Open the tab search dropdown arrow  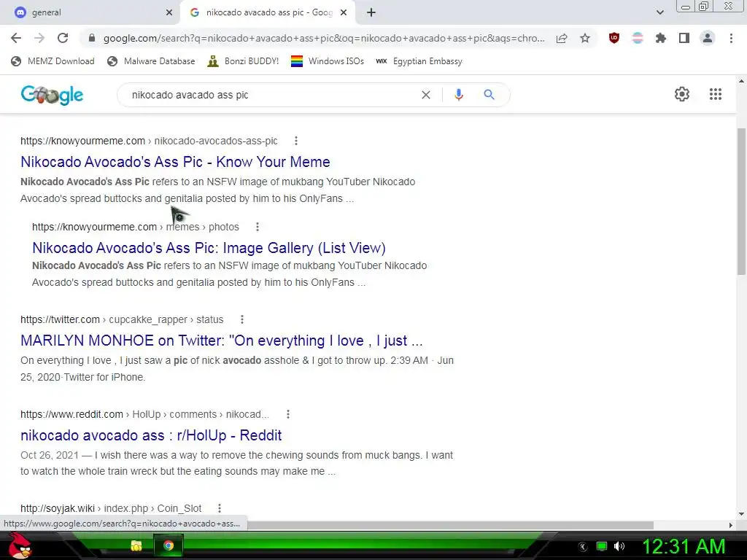659,12
